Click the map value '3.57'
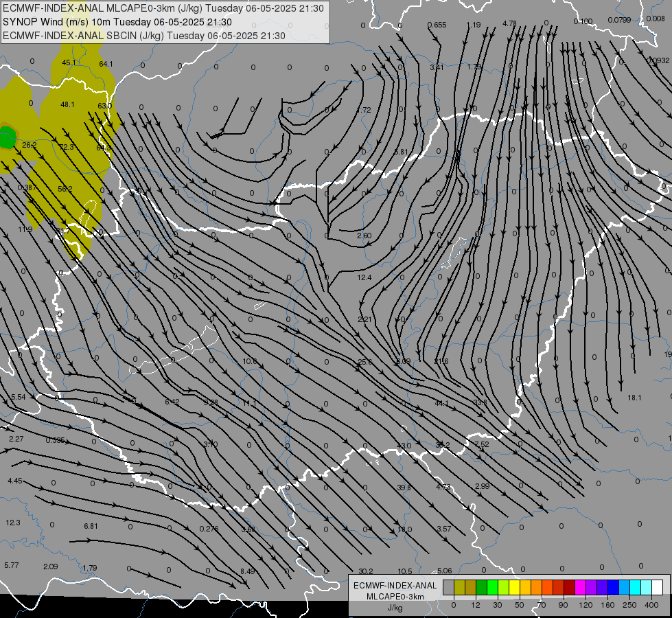 [x=444, y=529]
